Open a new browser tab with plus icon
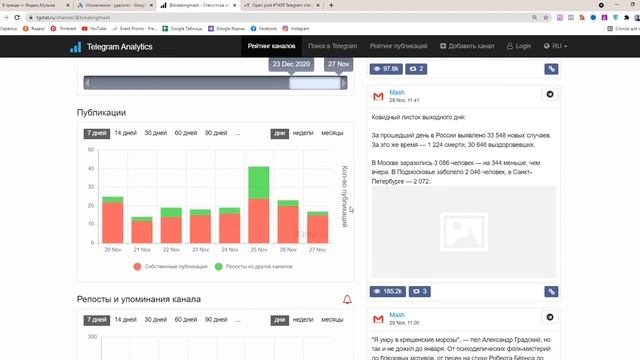Screen dimensions: 640x360 (331, 5)
